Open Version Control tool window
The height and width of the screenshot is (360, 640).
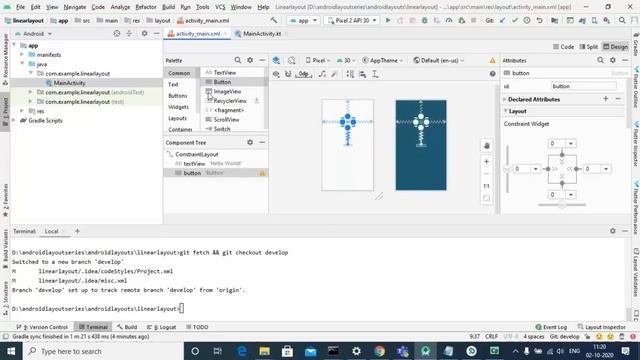tap(42, 327)
